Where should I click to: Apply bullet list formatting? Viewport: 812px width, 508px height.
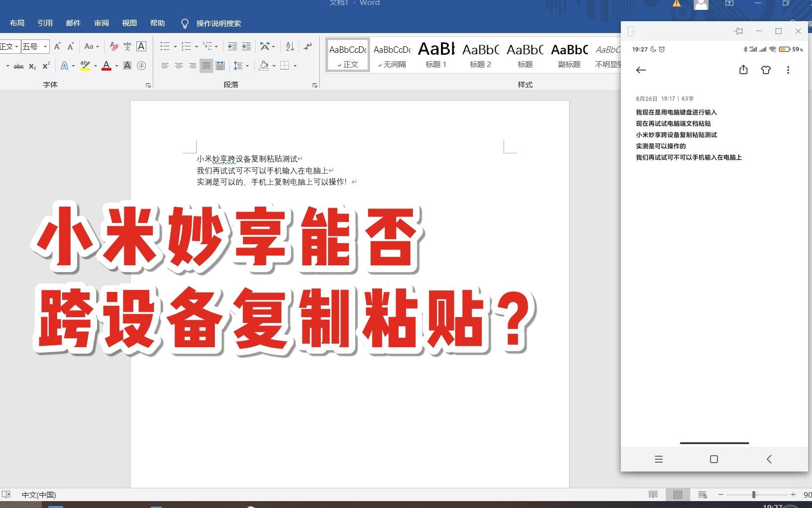click(x=165, y=46)
